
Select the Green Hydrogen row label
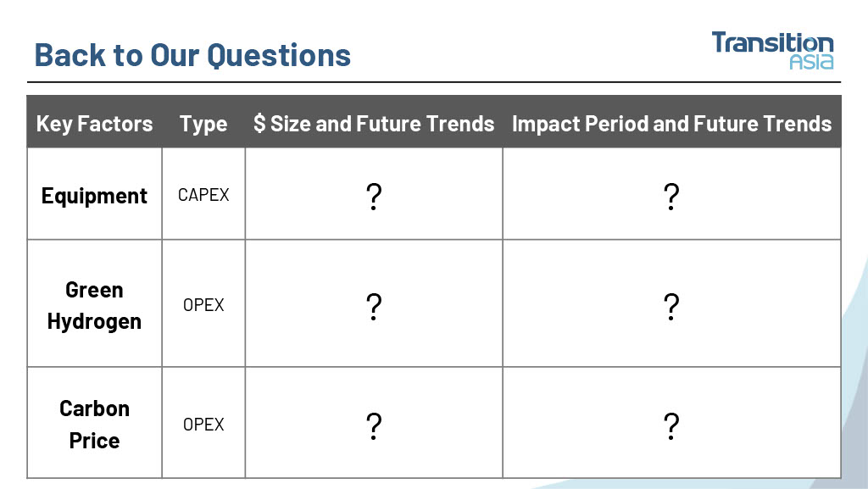[95, 305]
